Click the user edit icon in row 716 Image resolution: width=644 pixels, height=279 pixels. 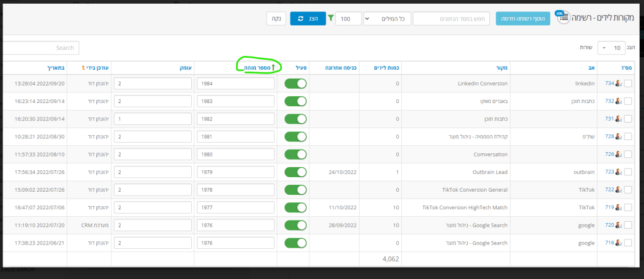click(618, 243)
